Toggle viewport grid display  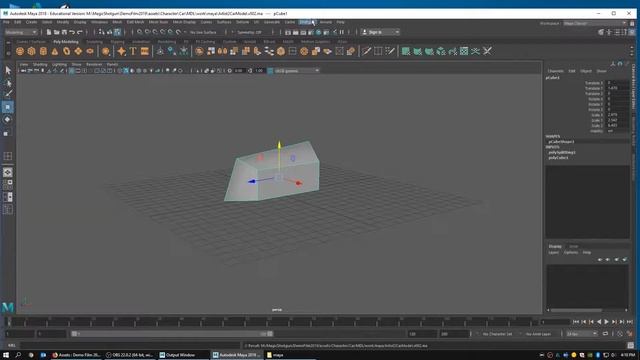point(71,71)
